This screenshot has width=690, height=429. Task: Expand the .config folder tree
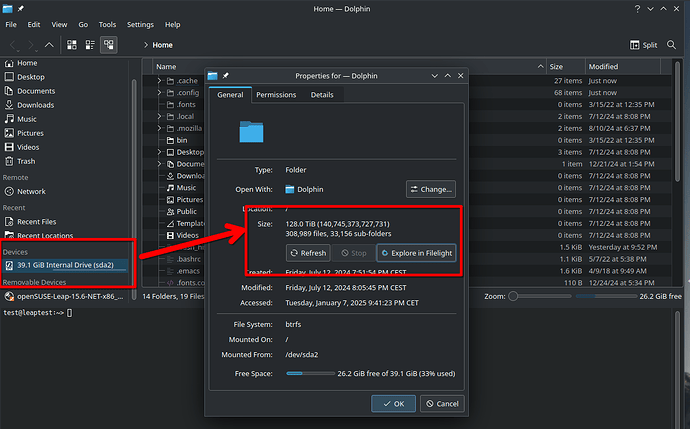coord(159,92)
